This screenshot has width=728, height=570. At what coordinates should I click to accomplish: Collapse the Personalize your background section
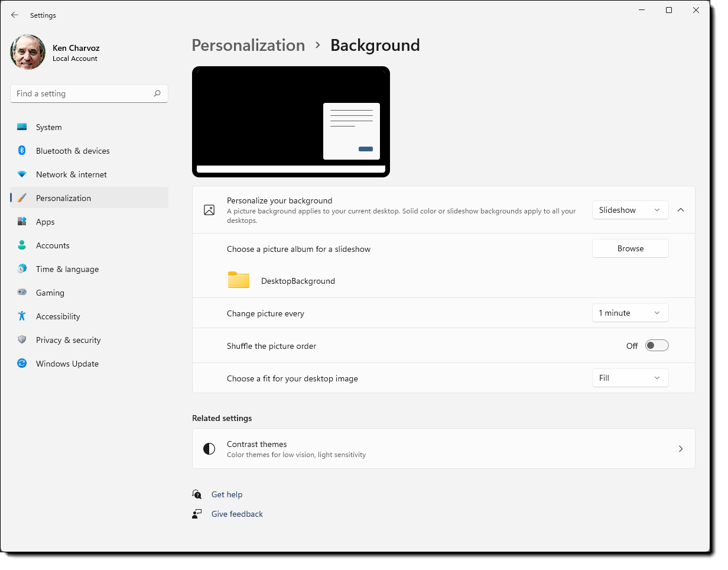pyautogui.click(x=681, y=210)
